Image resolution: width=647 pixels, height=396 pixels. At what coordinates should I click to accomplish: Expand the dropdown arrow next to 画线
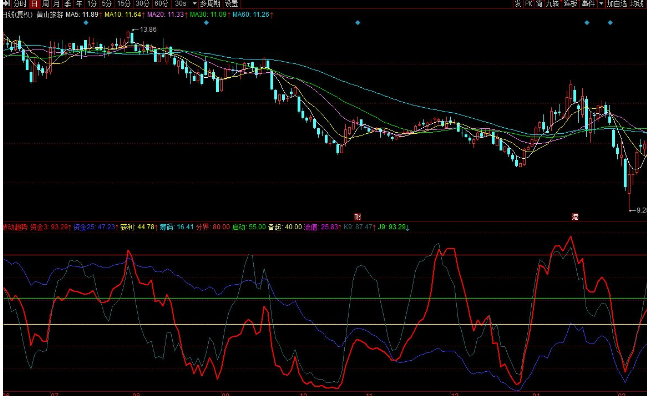tap(601, 4)
